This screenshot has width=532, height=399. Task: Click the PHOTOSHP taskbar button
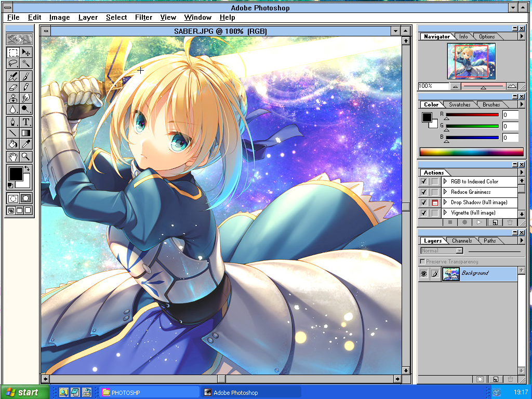(x=148, y=392)
